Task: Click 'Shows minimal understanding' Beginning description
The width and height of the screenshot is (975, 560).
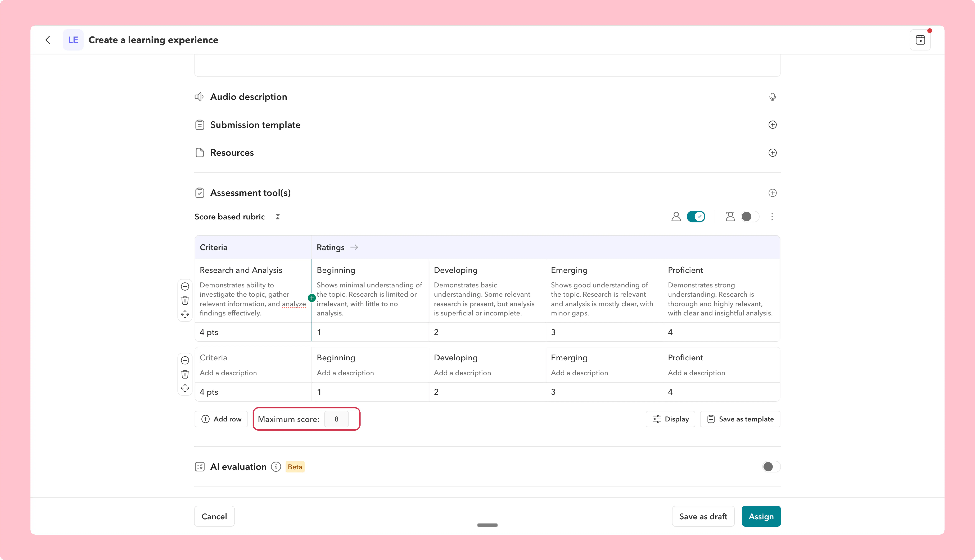Action: pyautogui.click(x=370, y=299)
